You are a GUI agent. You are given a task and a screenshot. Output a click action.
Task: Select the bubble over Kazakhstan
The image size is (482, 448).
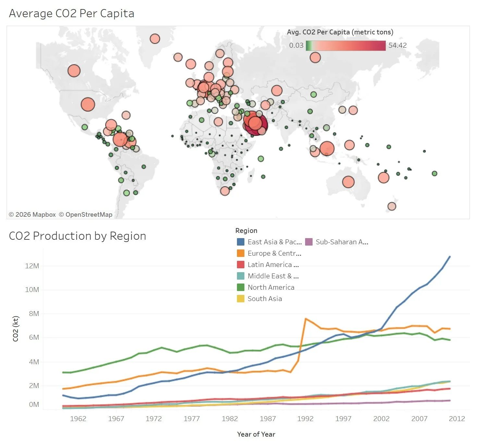pyautogui.click(x=277, y=91)
